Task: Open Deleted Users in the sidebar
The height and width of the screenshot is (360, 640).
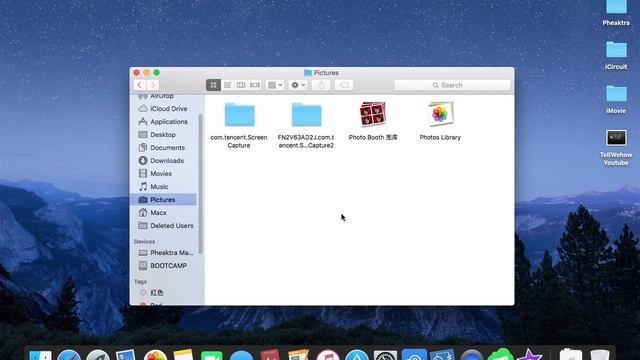Action: tap(163, 226)
